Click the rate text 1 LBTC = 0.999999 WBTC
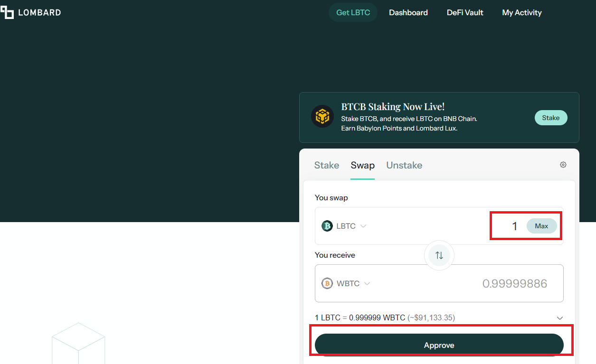The width and height of the screenshot is (596, 364). [360, 317]
